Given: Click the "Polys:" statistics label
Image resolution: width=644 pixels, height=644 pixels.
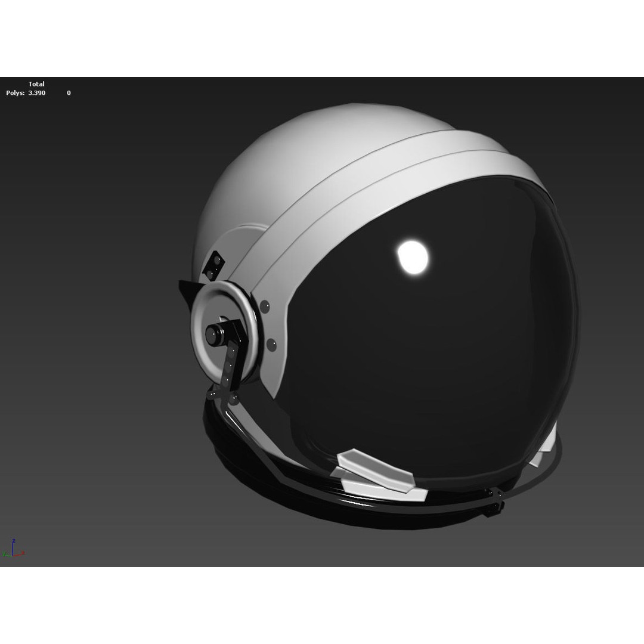Looking at the screenshot, I should coord(15,93).
